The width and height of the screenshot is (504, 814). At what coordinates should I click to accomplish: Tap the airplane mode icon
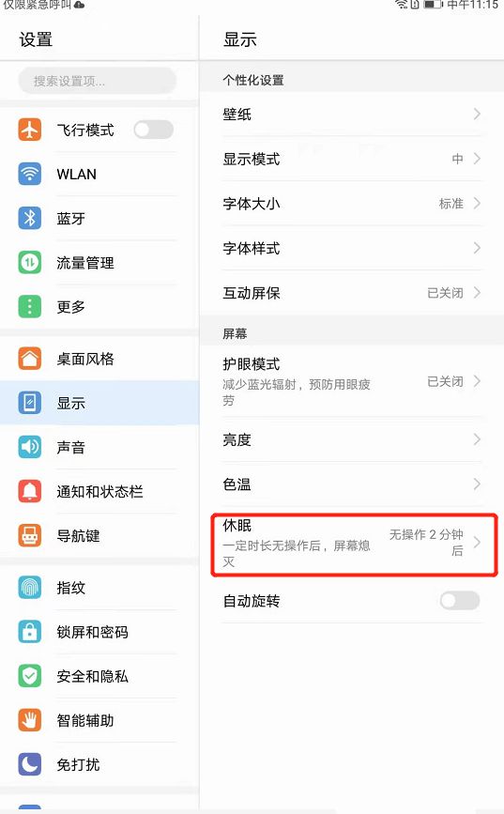[30, 130]
